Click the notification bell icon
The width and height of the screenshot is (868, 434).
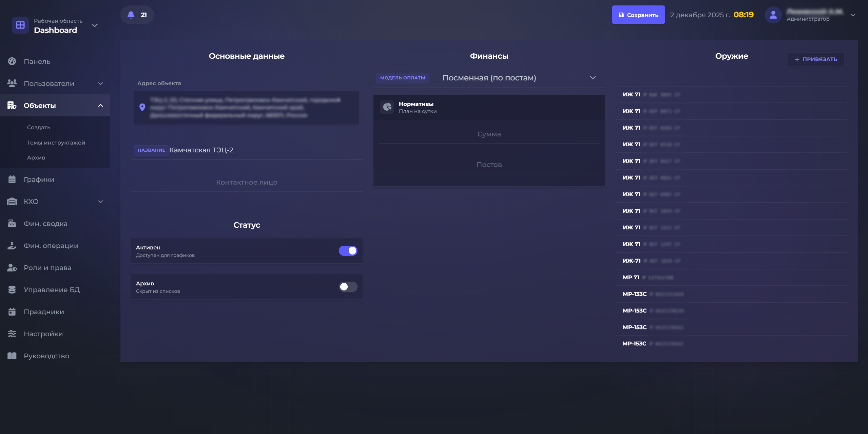pos(131,15)
